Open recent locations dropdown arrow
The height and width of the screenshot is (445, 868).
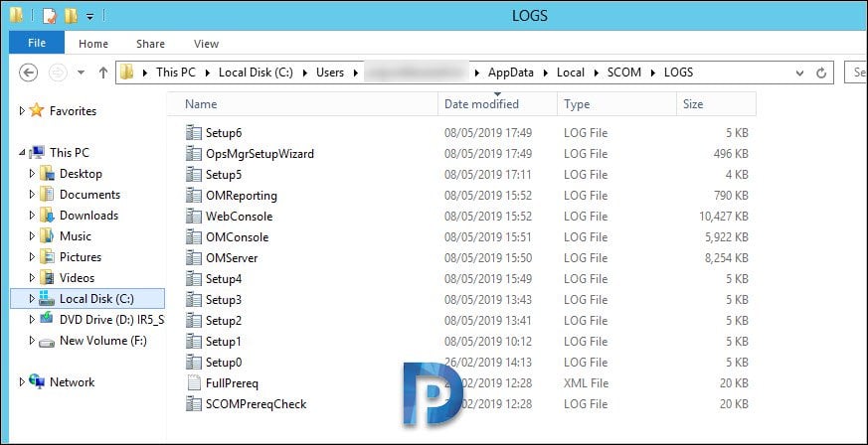[81, 73]
